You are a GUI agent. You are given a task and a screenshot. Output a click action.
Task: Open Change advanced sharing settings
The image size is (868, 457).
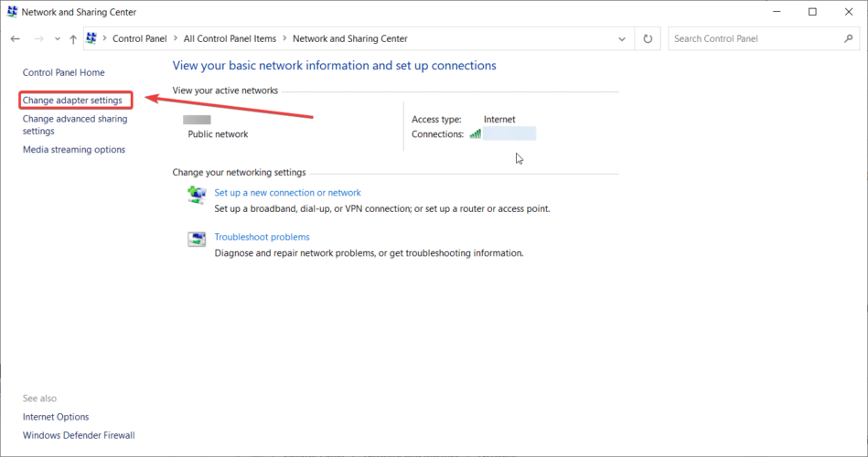[x=75, y=125]
